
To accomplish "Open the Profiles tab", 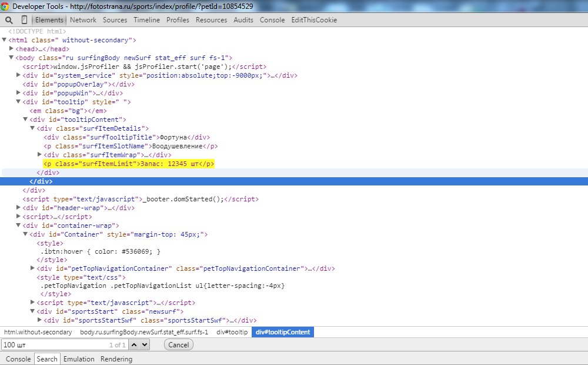I will 178,20.
